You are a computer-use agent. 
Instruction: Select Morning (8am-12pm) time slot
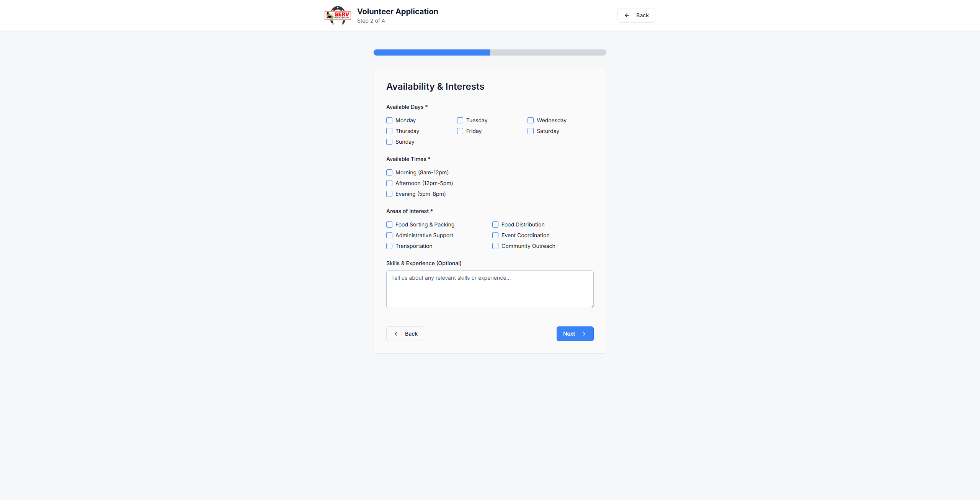[x=389, y=172]
